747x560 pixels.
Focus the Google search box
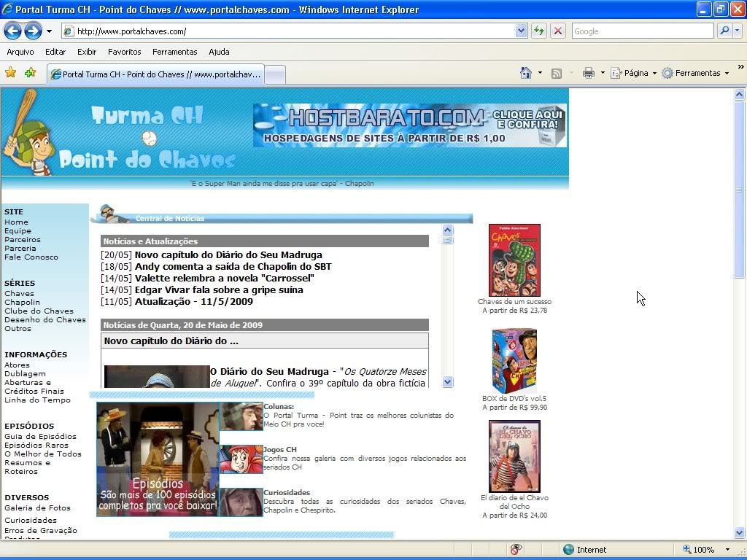coord(642,31)
